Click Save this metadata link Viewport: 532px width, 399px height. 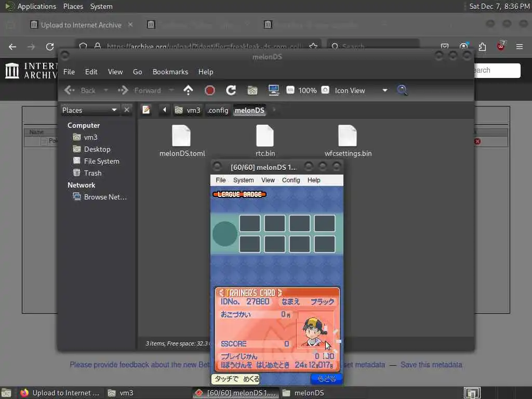(431, 365)
